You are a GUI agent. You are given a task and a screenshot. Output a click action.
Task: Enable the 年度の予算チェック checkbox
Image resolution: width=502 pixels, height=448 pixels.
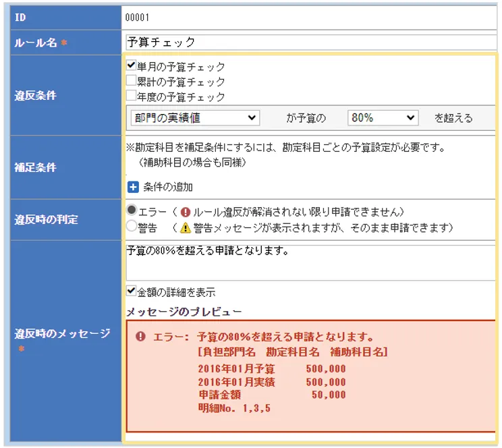(x=132, y=96)
